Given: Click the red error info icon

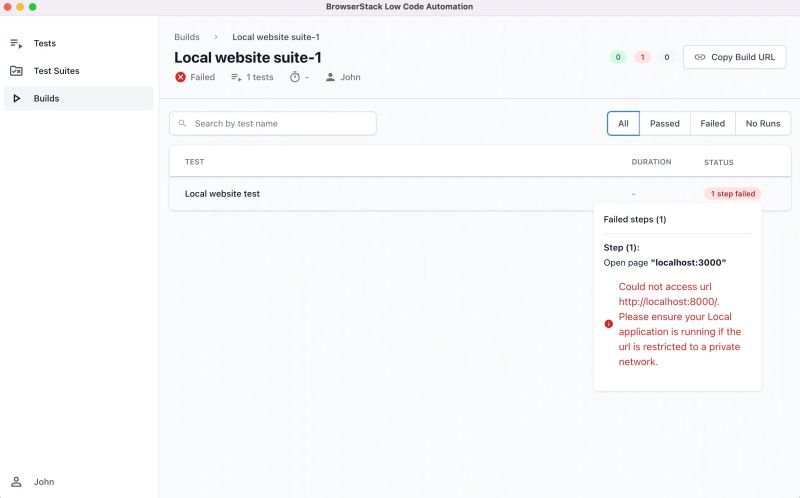Looking at the screenshot, I should [x=609, y=324].
